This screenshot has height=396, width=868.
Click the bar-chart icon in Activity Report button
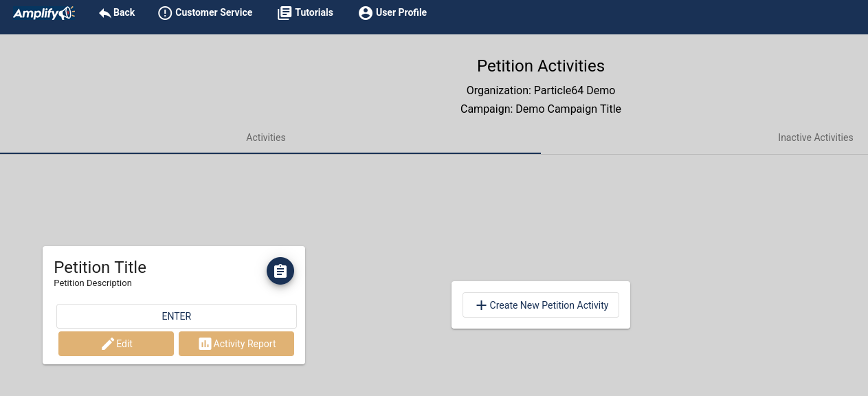tap(205, 343)
